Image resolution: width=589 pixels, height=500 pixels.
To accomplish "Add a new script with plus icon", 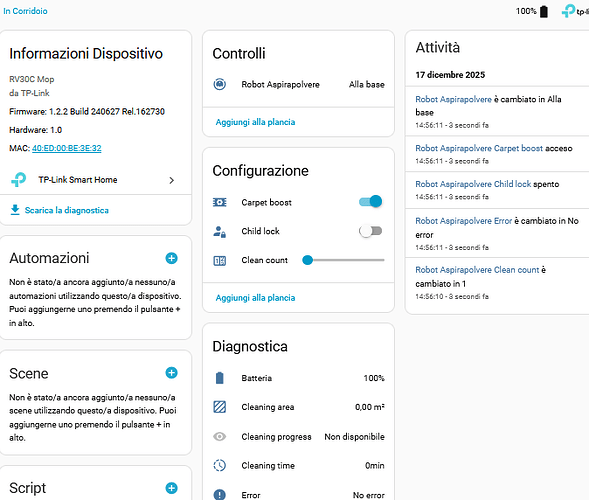I will click(x=171, y=488).
